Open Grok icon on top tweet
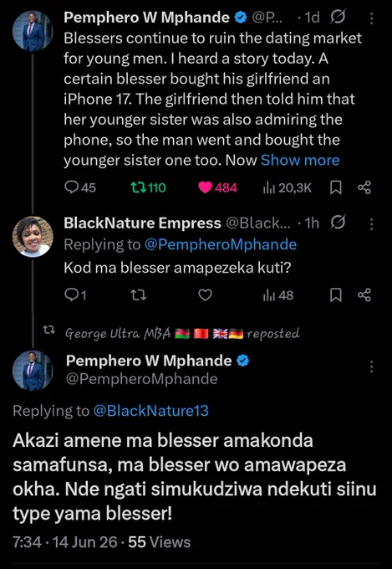The width and height of the screenshot is (392, 569). (x=337, y=18)
